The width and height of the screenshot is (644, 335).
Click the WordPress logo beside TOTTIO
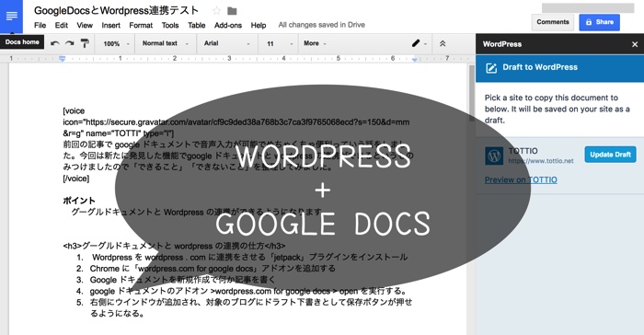point(494,156)
